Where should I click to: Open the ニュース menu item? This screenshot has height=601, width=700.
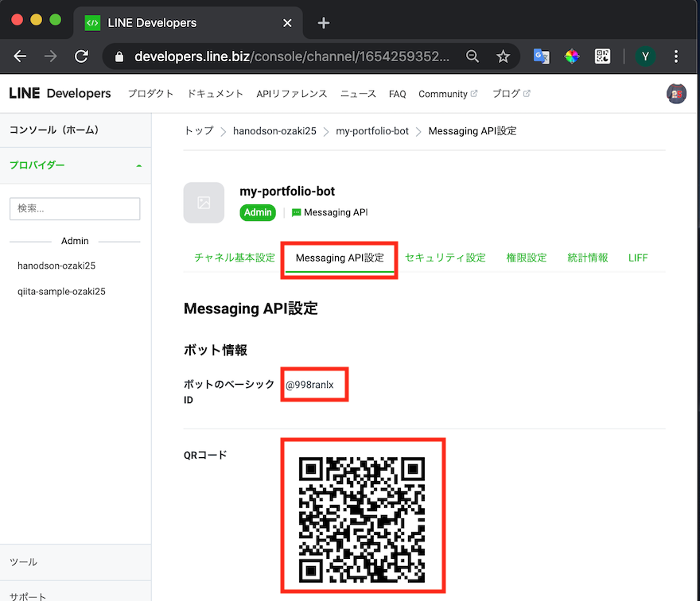click(x=358, y=94)
